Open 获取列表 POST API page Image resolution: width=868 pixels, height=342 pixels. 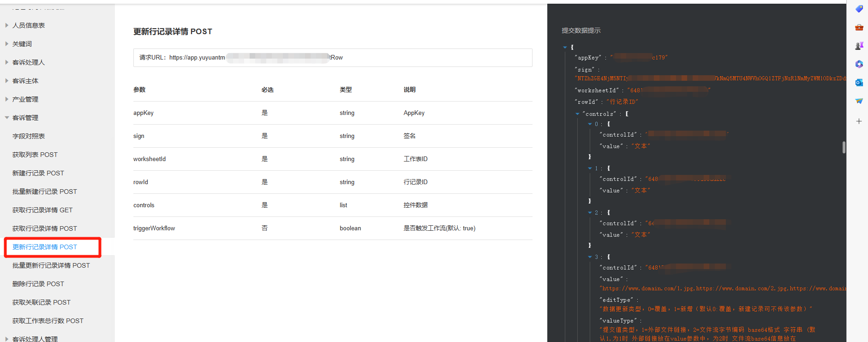(35, 155)
